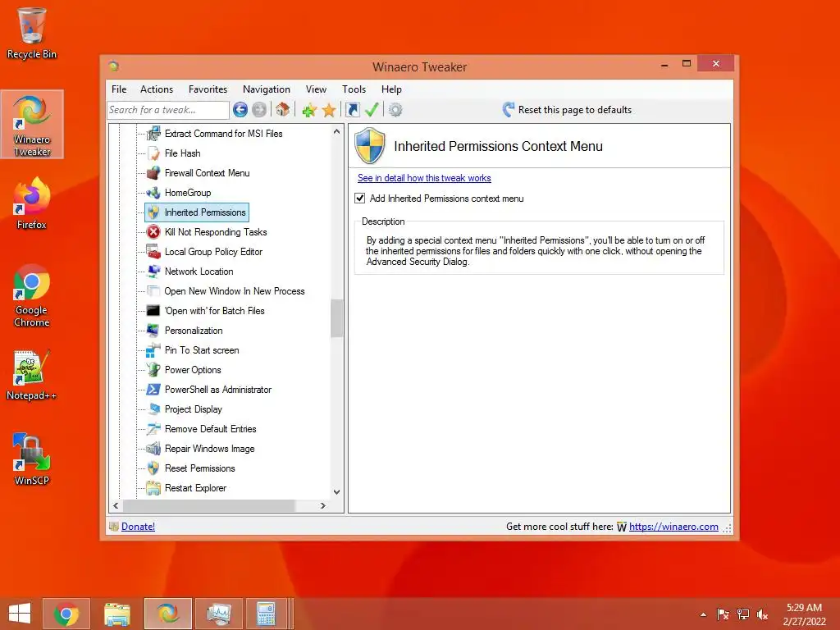
Task: Click the forward navigation arrow in toolbar
Action: click(x=259, y=110)
